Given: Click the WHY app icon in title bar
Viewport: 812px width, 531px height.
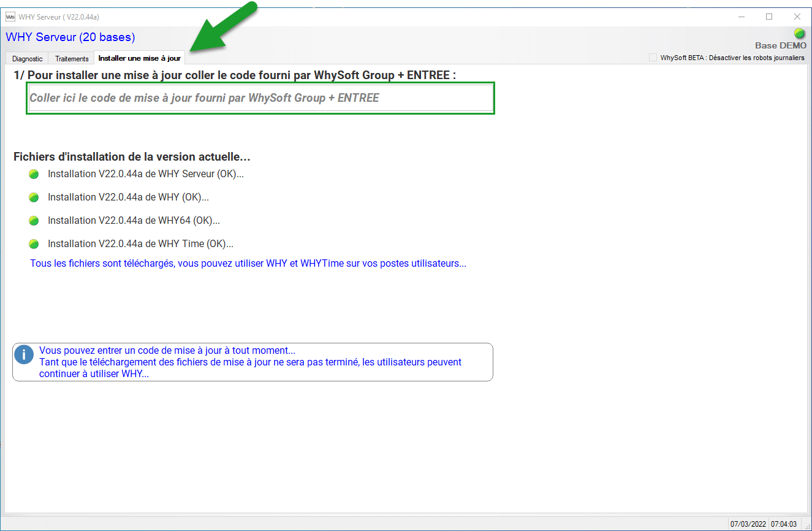Looking at the screenshot, I should click(x=10, y=17).
